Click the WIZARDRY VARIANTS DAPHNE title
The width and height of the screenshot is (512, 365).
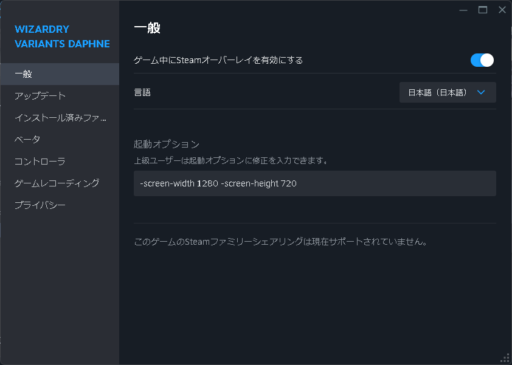tap(62, 37)
